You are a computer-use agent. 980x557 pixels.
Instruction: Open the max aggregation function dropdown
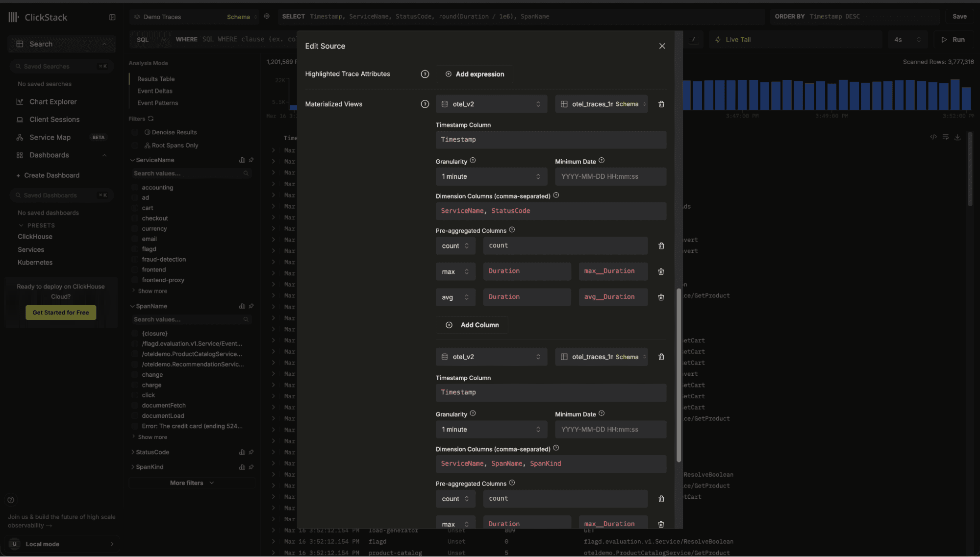[455, 271]
